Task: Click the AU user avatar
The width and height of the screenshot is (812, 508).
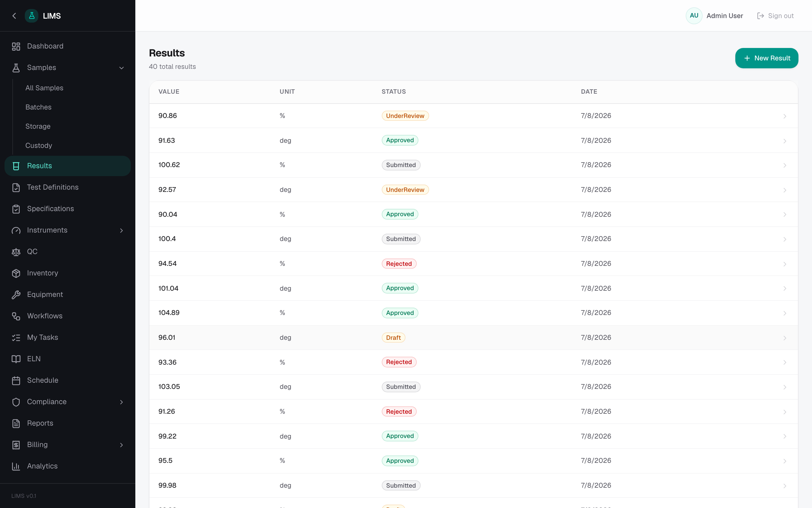Action: click(694, 16)
